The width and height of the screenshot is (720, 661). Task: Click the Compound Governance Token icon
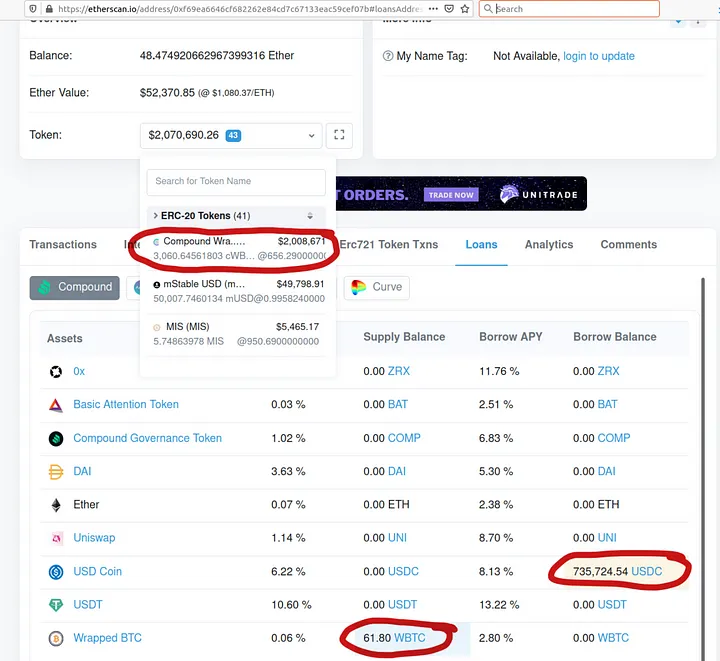click(x=56, y=438)
